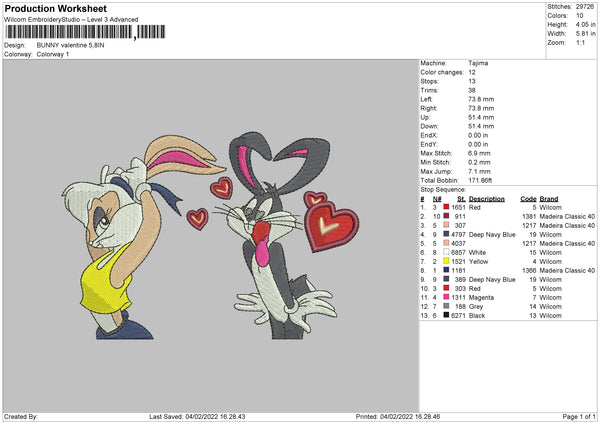Click 'Magenta' description in stop row 11
Viewport: 600px width, 424px height.
(x=481, y=298)
